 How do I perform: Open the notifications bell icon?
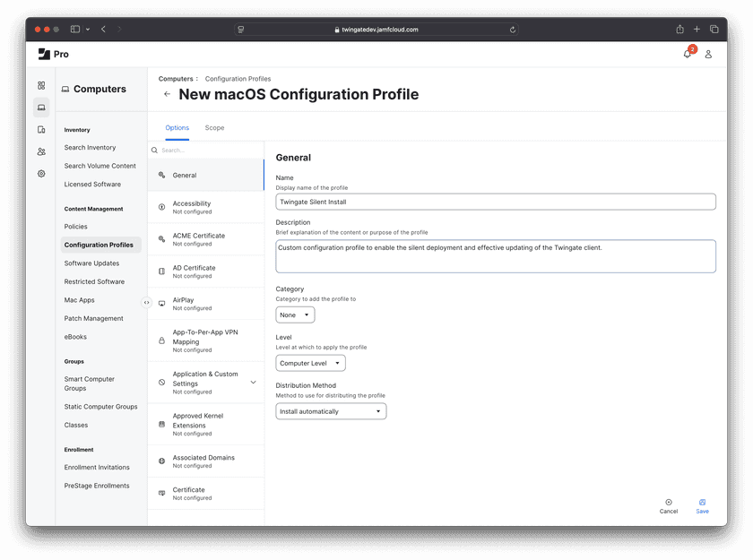(688, 54)
